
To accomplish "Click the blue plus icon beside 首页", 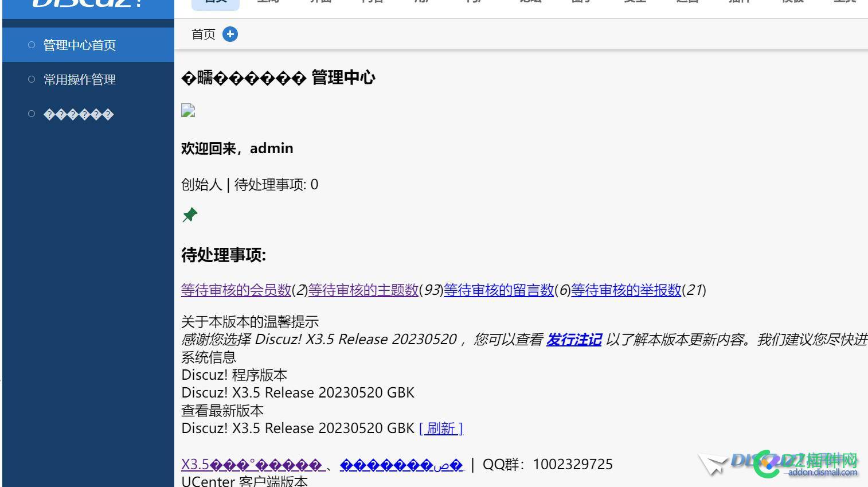I will click(x=230, y=34).
